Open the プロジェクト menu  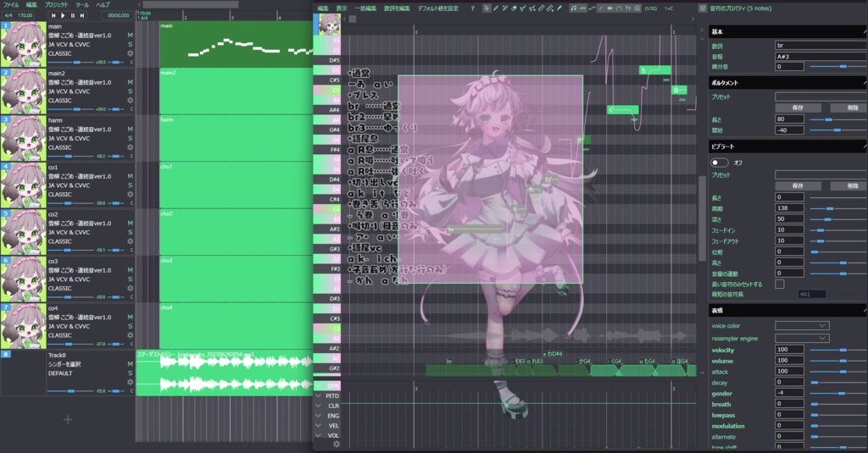pyautogui.click(x=56, y=4)
